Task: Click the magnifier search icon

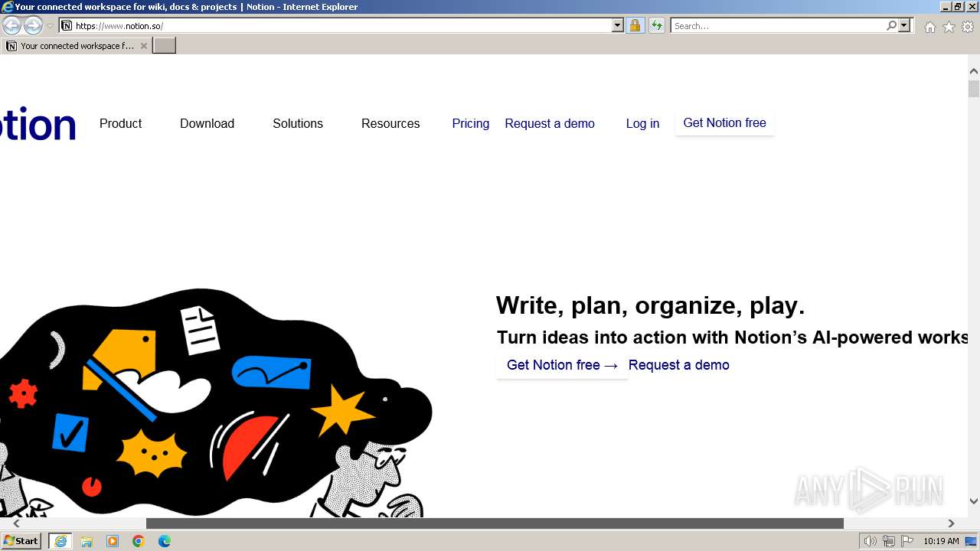Action: (891, 25)
